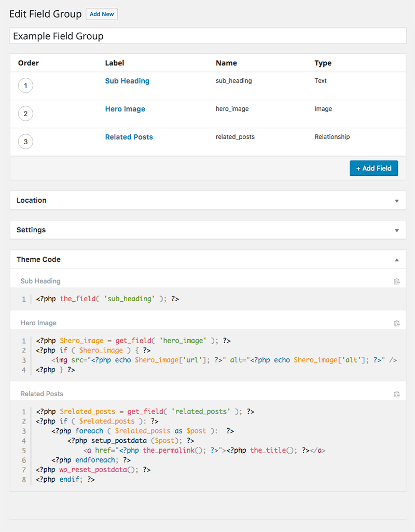Select the order handle for Sub Heading
The width and height of the screenshot is (415, 532).
[x=25, y=86]
